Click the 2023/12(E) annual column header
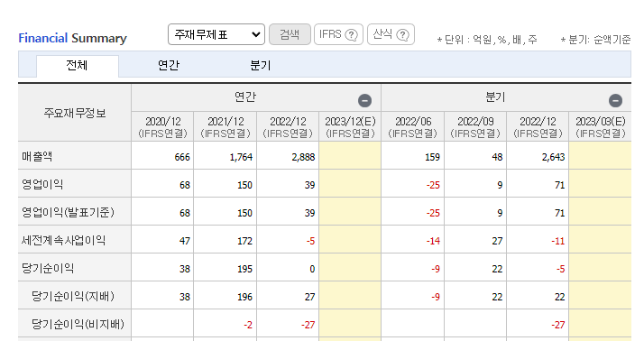644x341 pixels. pyautogui.click(x=350, y=127)
